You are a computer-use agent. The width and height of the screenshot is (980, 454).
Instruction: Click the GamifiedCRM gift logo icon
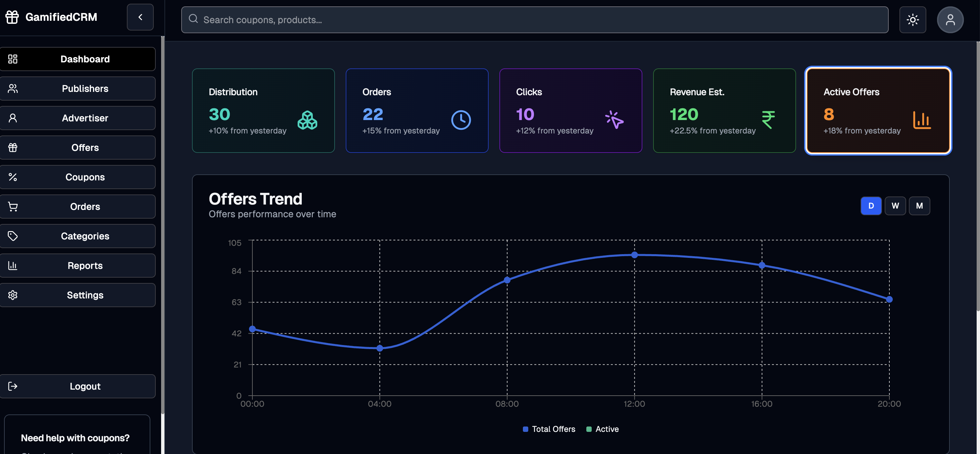(12, 17)
